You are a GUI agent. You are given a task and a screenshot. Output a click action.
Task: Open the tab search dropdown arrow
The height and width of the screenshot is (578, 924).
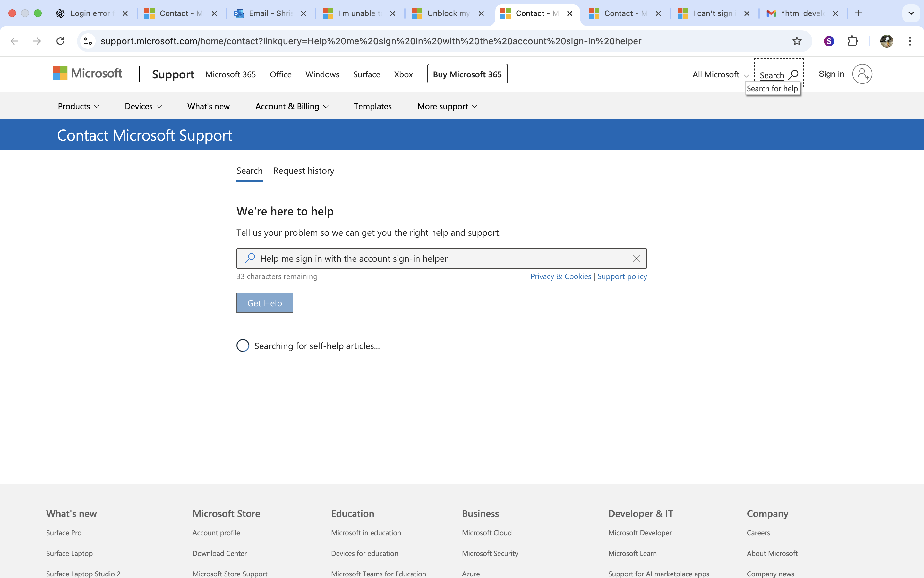point(911,13)
